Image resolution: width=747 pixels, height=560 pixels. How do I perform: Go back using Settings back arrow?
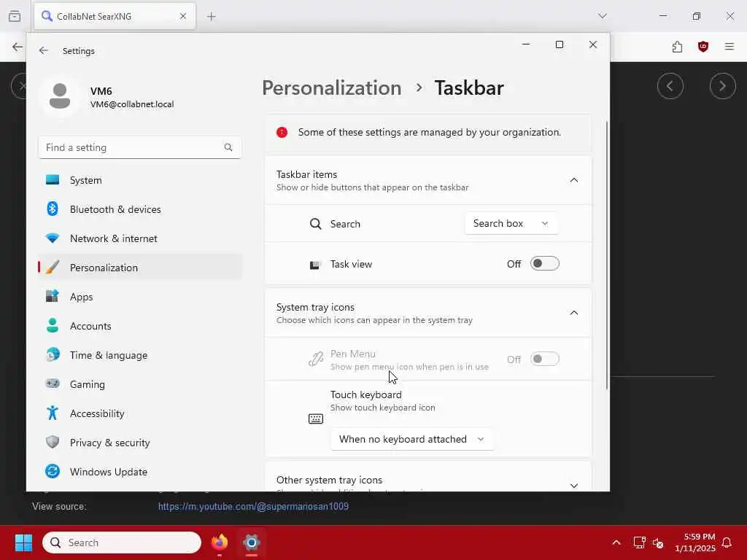tap(43, 50)
